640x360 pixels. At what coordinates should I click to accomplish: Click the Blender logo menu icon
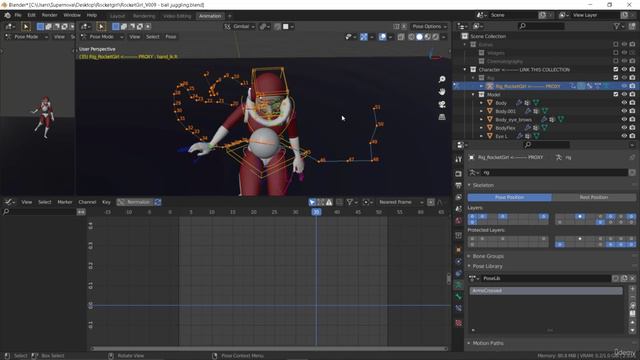coord(7,15)
